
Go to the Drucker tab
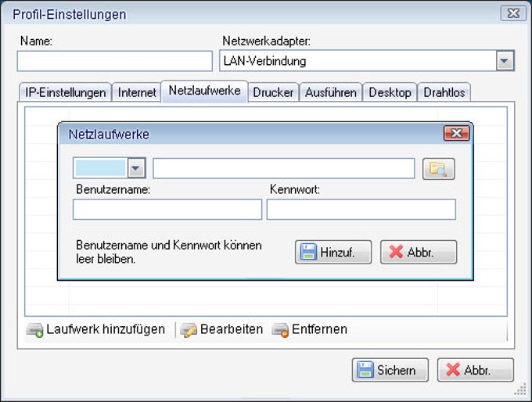(x=273, y=92)
